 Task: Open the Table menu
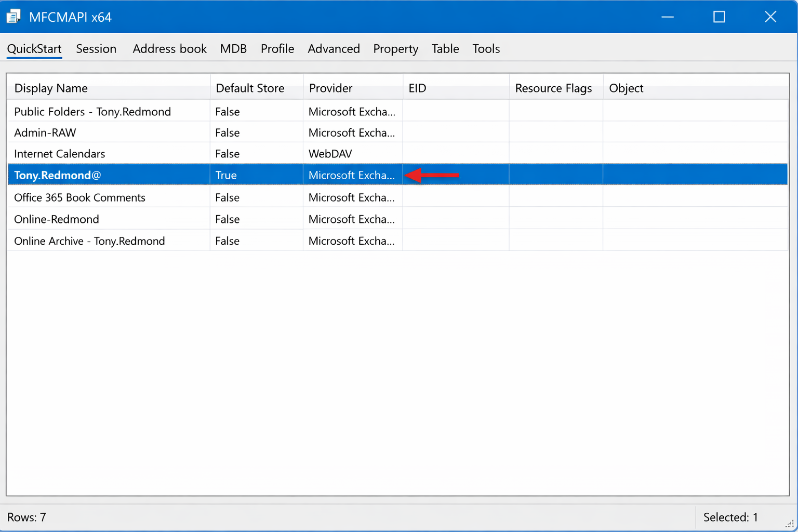coord(445,48)
